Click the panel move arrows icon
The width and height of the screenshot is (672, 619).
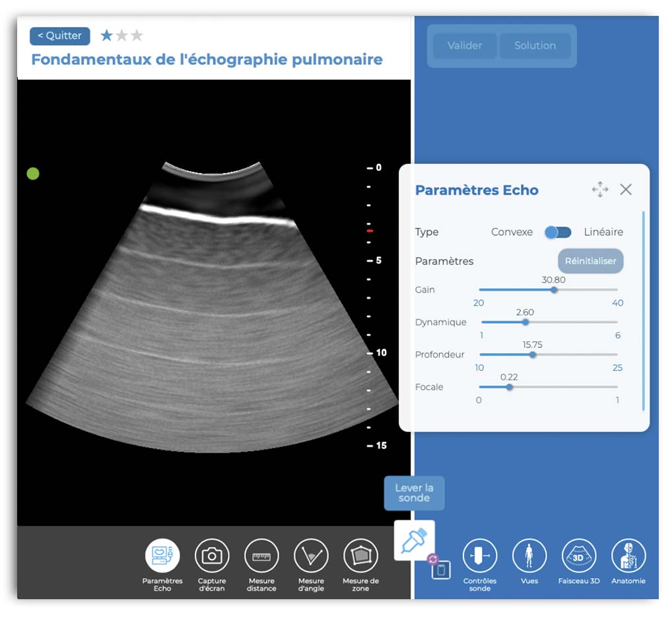(x=600, y=190)
